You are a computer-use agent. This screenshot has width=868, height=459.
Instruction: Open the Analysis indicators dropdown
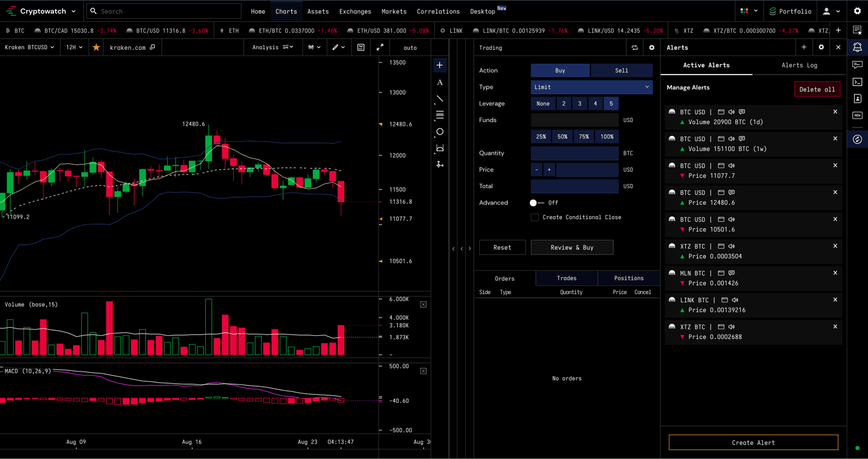click(x=273, y=47)
